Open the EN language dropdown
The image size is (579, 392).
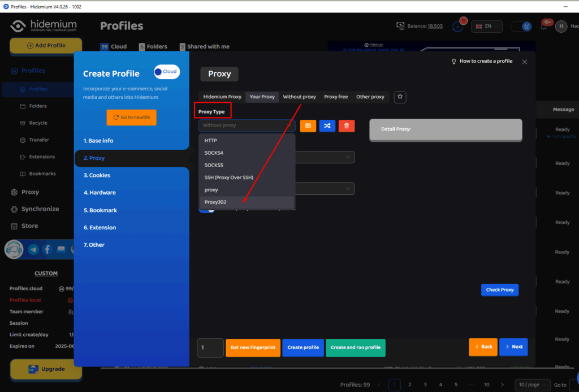487,27
